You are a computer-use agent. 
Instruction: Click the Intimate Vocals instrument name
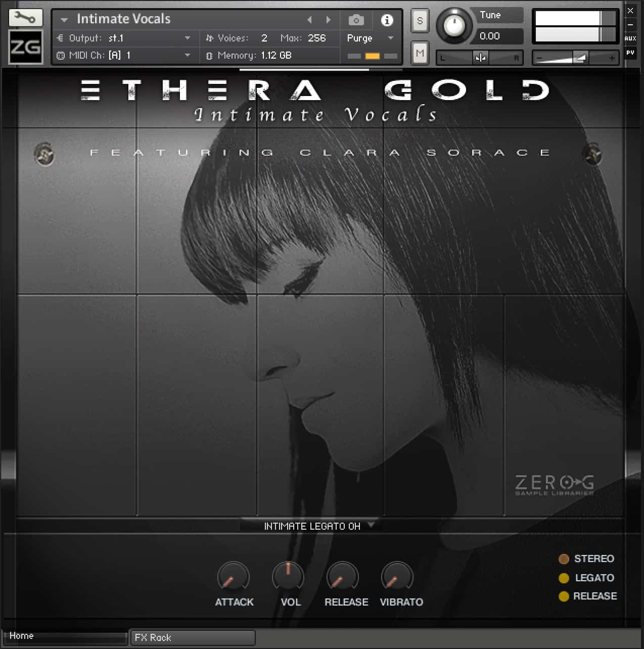click(x=124, y=19)
